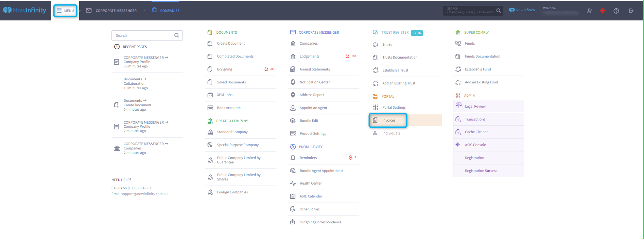Open Invoices under Portal
The image size is (644, 239).
(x=388, y=121)
